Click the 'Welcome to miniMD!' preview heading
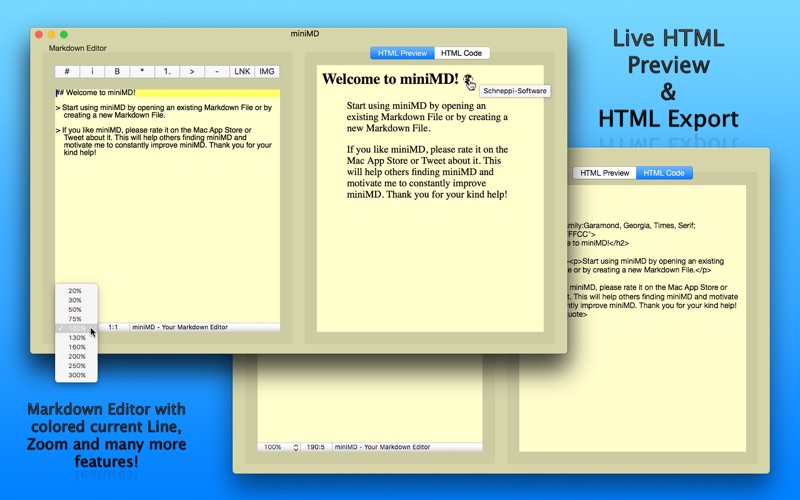Image resolution: width=800 pixels, height=500 pixels. 390,79
